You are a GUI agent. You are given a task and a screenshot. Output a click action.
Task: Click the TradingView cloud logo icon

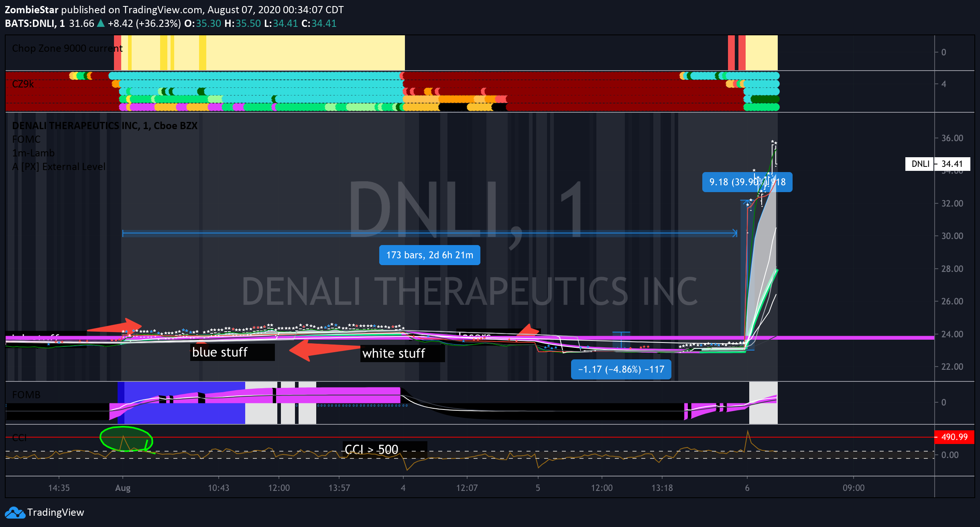click(15, 513)
